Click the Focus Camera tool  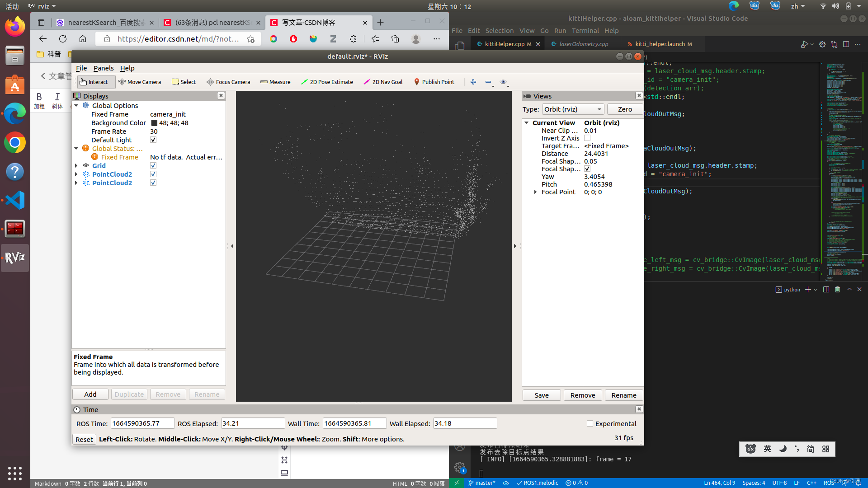point(228,82)
